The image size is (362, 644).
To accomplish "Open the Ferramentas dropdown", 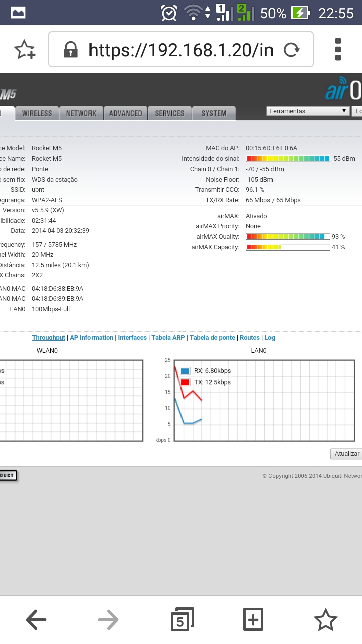I will point(308,111).
